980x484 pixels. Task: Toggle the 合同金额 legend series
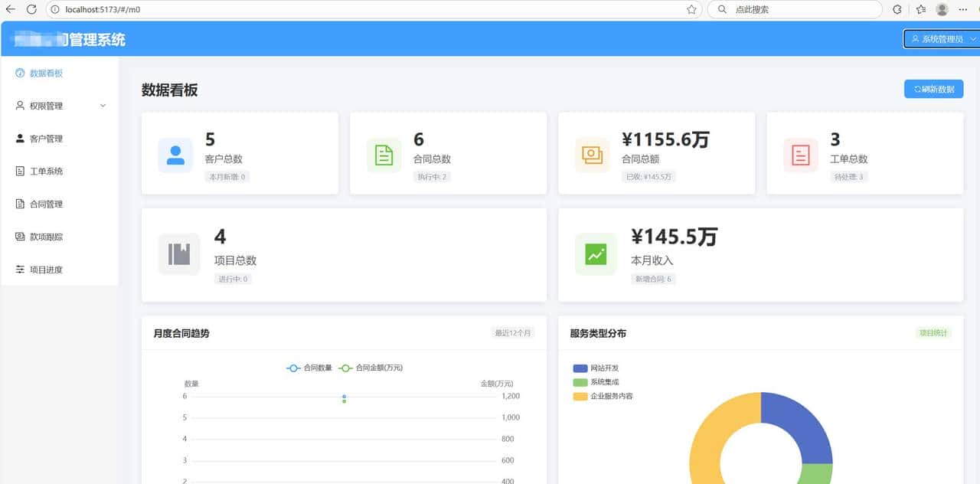(375, 368)
